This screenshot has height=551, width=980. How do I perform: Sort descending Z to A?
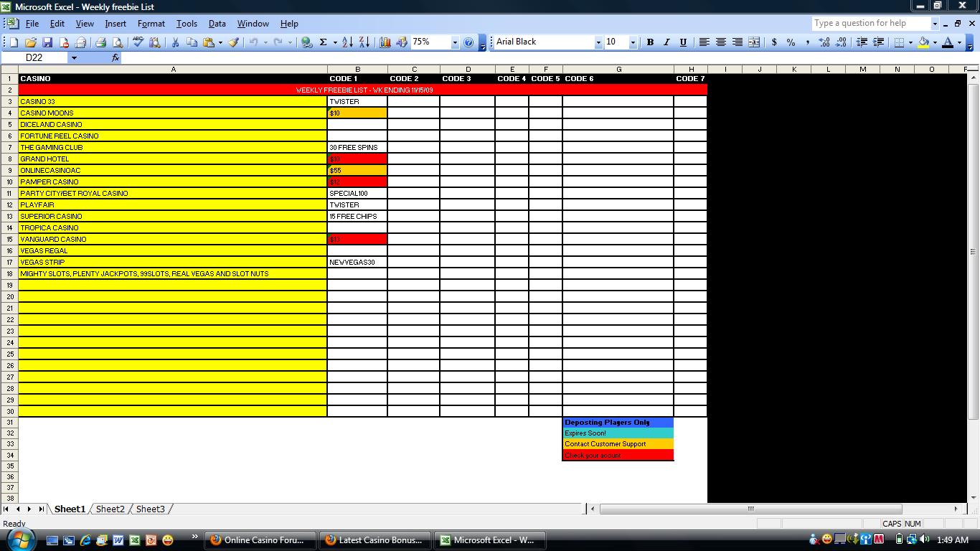[364, 42]
